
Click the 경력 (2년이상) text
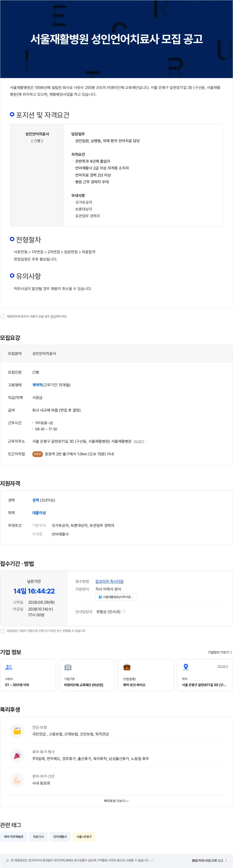[x=44, y=500]
